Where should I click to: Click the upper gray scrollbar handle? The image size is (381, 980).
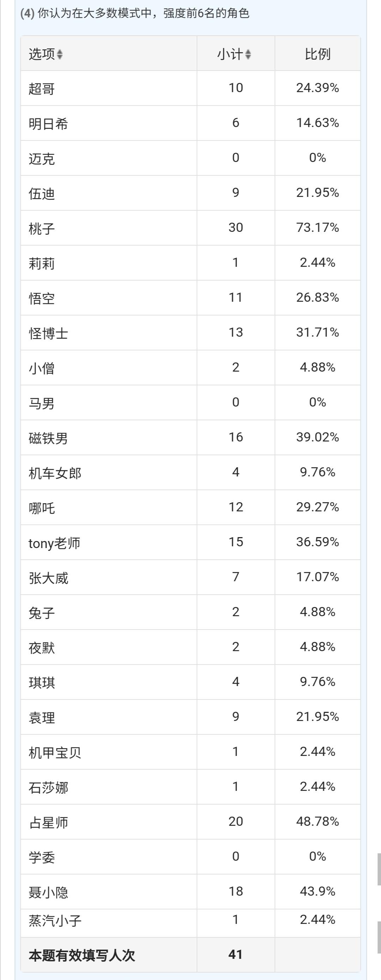(379, 869)
